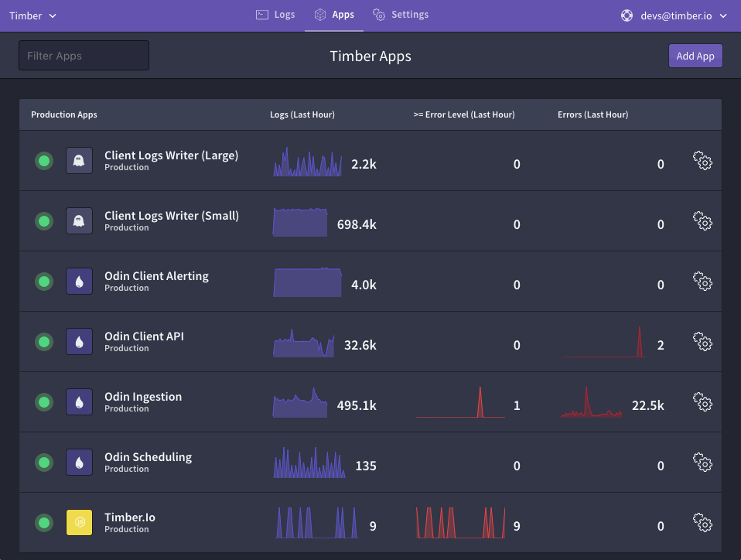Open Odin Scheduling app name
The width and height of the screenshot is (741, 560).
148,457
